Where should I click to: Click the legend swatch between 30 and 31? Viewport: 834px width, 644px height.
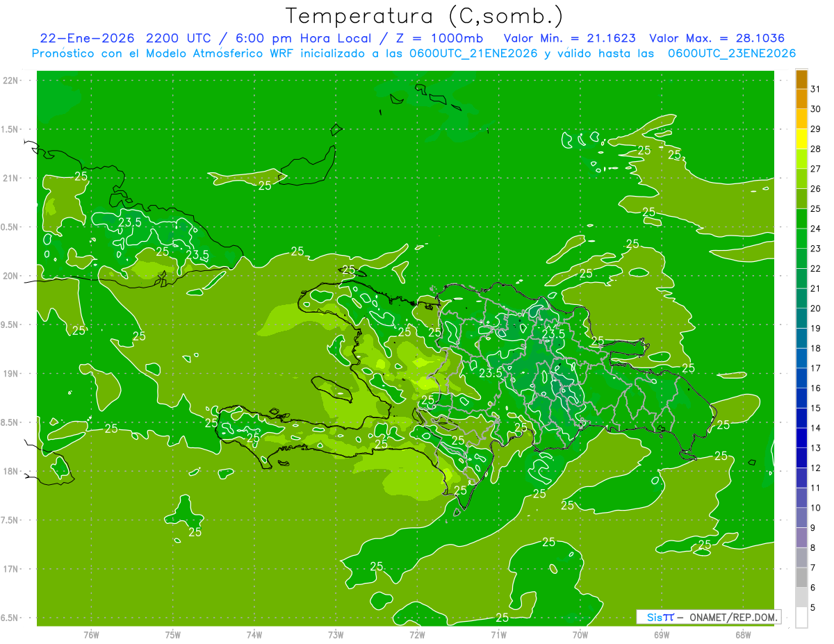point(801,99)
